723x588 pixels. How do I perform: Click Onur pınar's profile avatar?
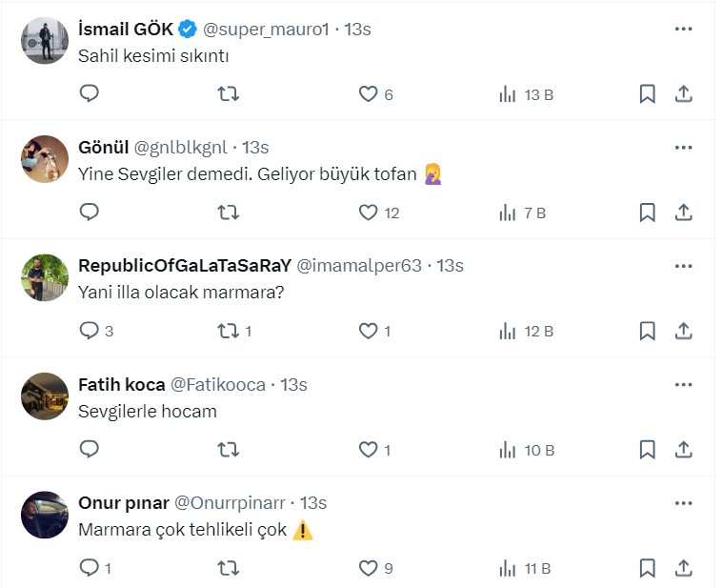coord(45,515)
